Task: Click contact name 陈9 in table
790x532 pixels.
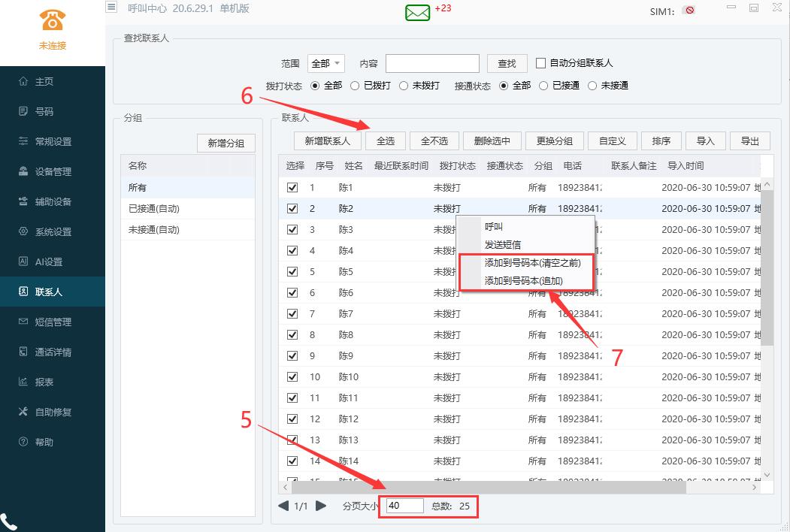Action: tap(346, 355)
